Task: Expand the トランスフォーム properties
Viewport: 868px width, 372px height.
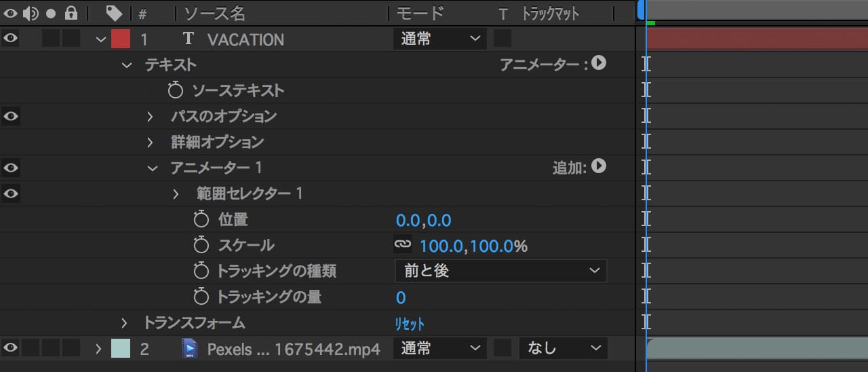Action: [124, 323]
